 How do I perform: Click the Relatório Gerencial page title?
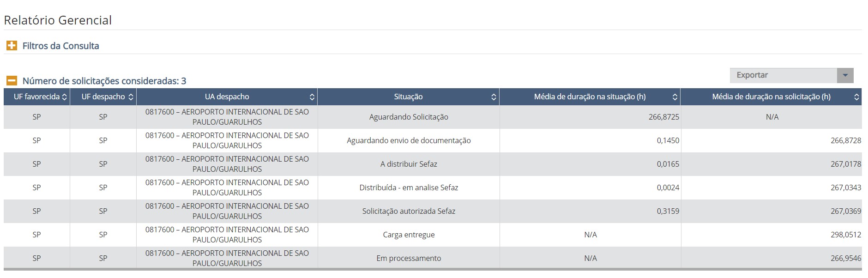point(58,20)
